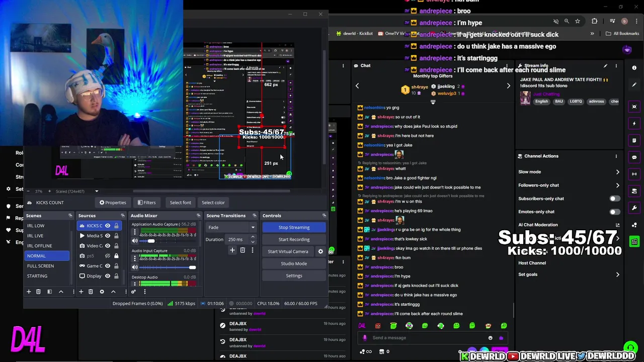Switch to FULL SCREEN scene

tap(40, 266)
